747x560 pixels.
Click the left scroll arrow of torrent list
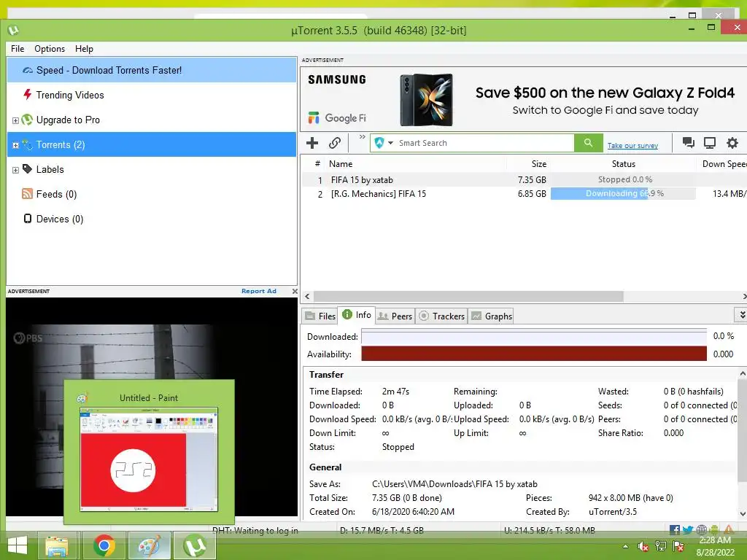click(x=307, y=296)
